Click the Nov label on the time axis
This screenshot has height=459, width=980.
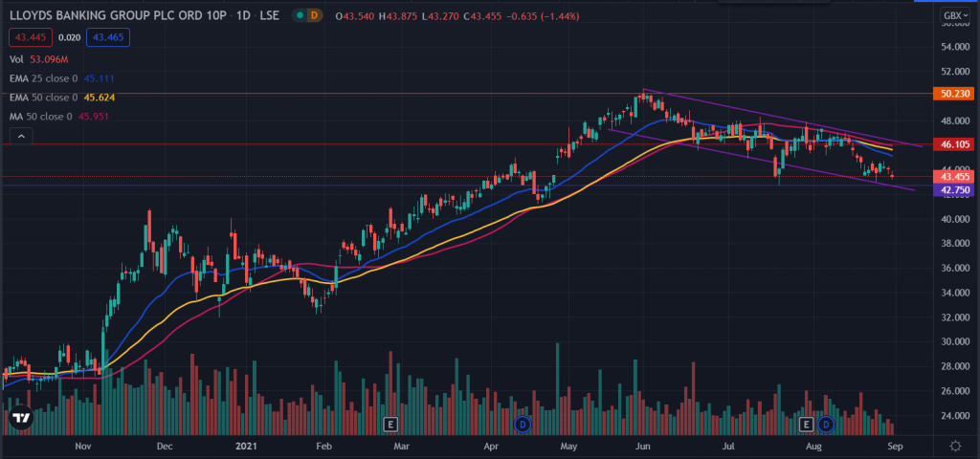pyautogui.click(x=83, y=447)
